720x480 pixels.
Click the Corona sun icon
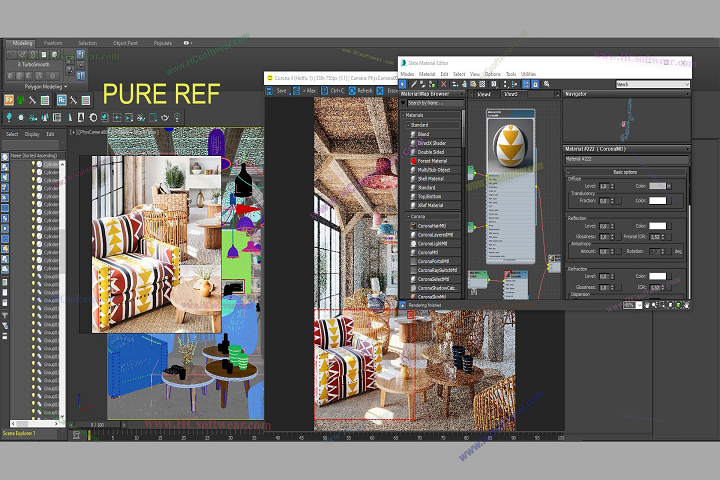coord(21,118)
